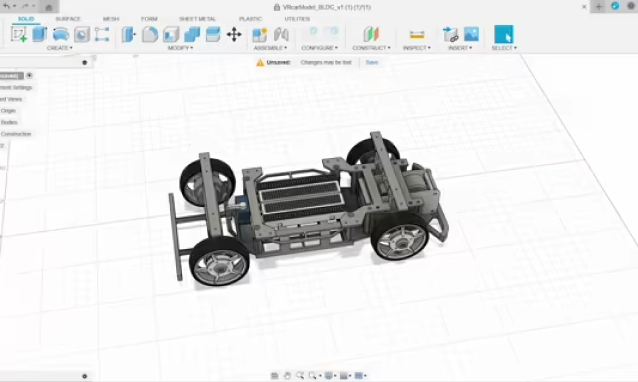The height and width of the screenshot is (382, 638).
Task: Click the Insert Image icon
Action: pyautogui.click(x=471, y=34)
